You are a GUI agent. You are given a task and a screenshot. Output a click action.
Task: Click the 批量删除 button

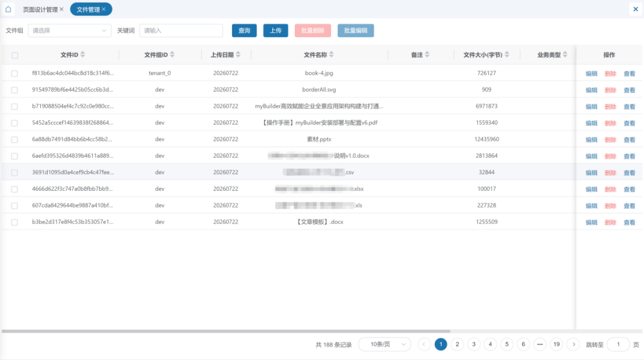coord(313,30)
